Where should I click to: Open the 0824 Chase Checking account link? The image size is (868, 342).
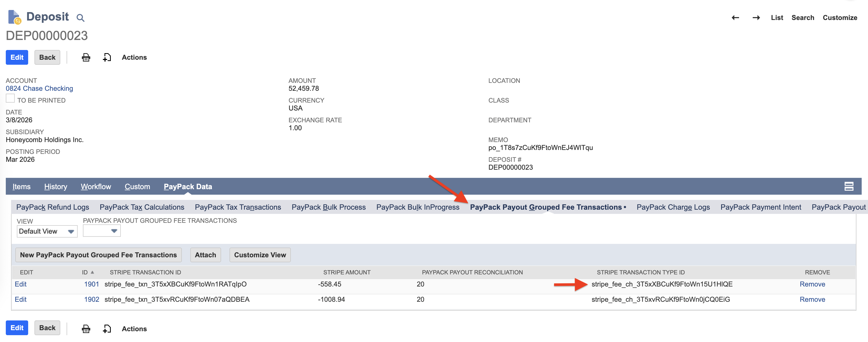(39, 88)
